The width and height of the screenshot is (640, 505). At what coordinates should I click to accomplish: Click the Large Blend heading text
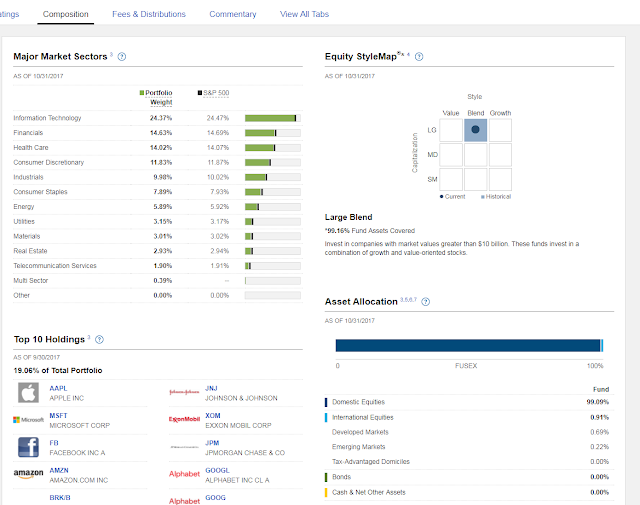(x=348, y=217)
